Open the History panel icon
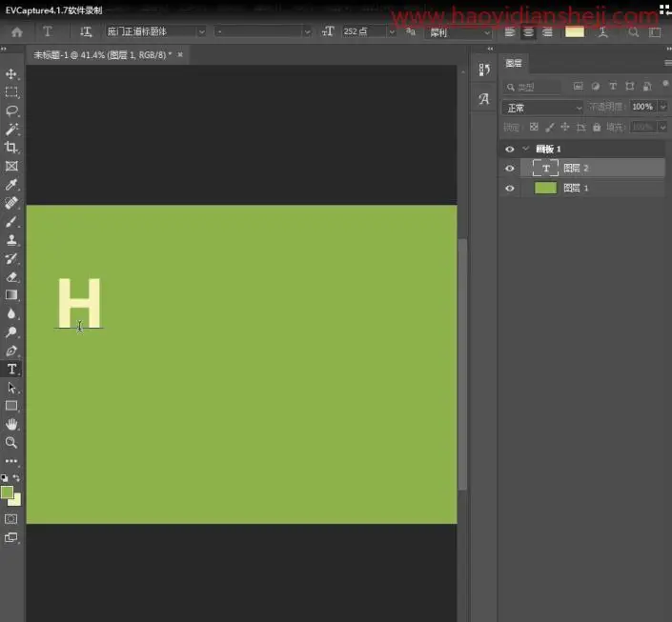 tap(484, 70)
